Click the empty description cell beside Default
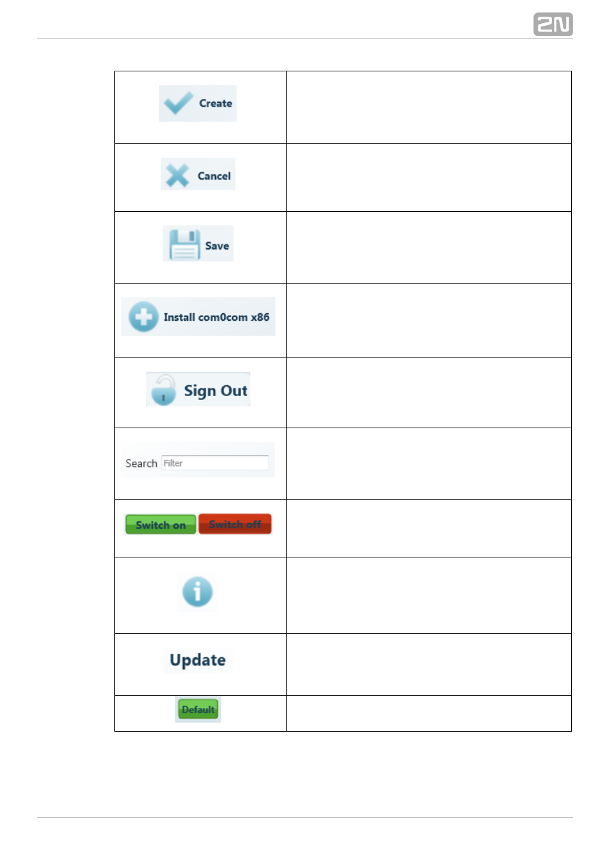The image size is (613, 868). point(429,713)
